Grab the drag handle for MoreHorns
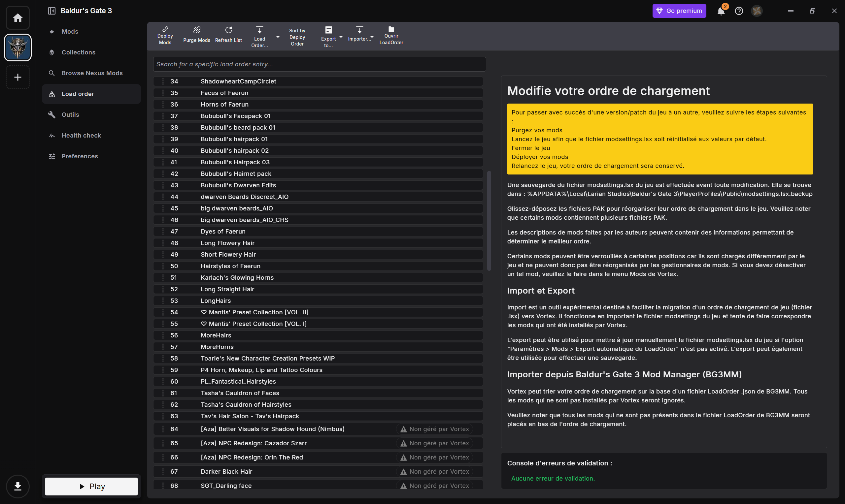 163,347
